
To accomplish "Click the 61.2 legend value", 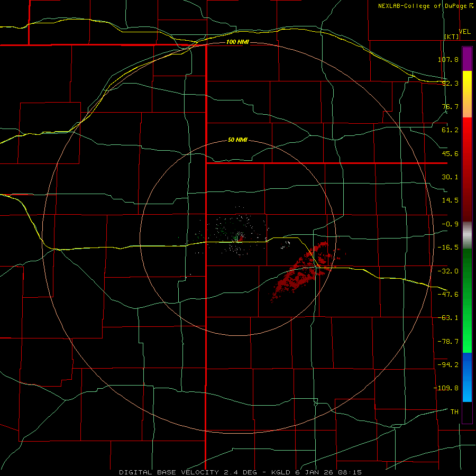I will pos(450,130).
